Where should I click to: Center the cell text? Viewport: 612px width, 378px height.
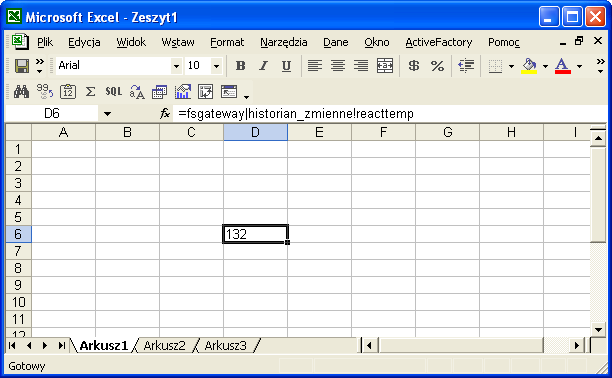pos(338,66)
